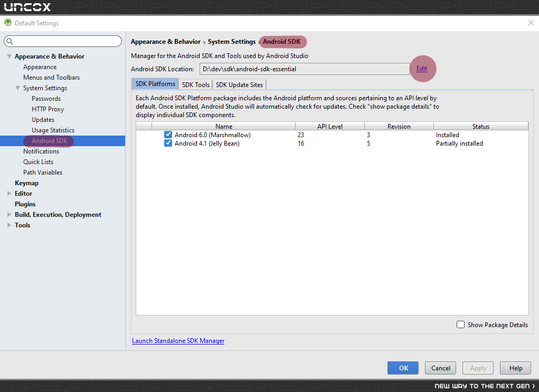Click the Apply button

point(478,368)
